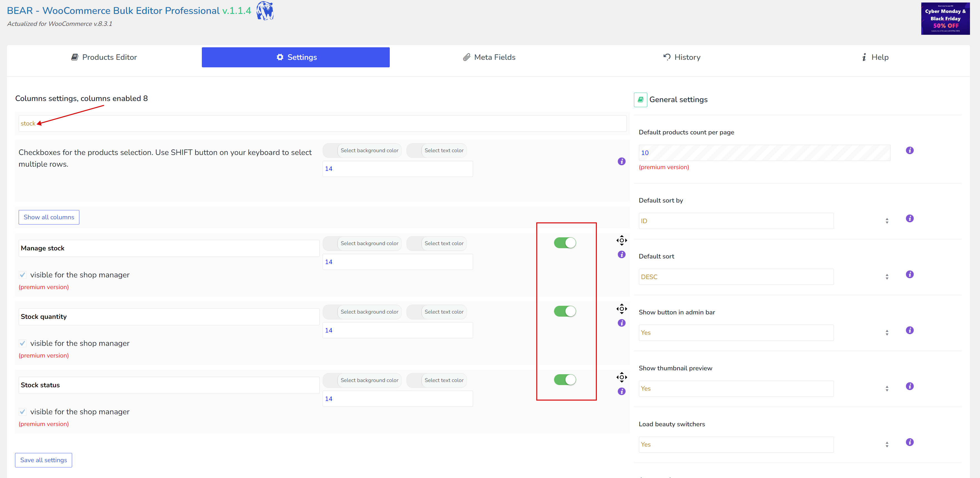Open info icon for Stock status
Screen dimensions: 980x478
coord(622,391)
